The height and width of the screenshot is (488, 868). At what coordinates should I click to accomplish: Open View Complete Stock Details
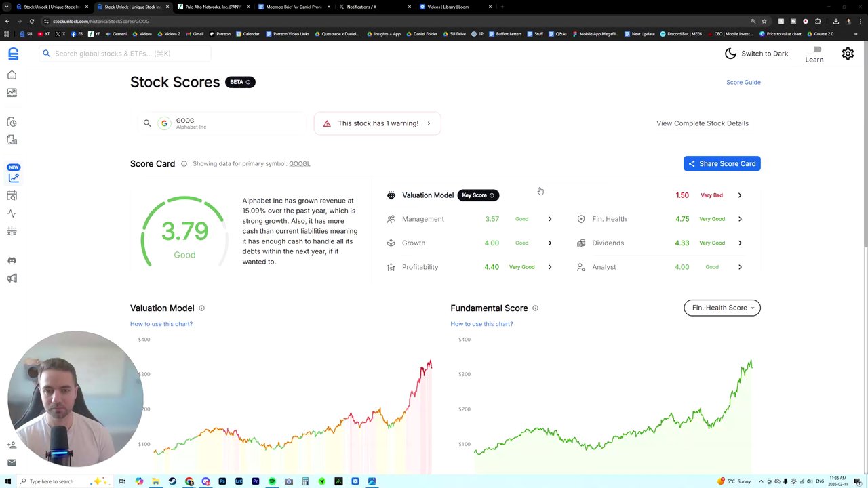click(x=703, y=123)
